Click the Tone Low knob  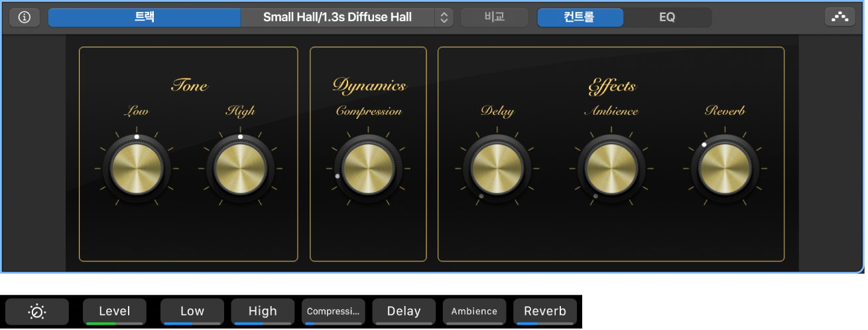[x=137, y=169]
